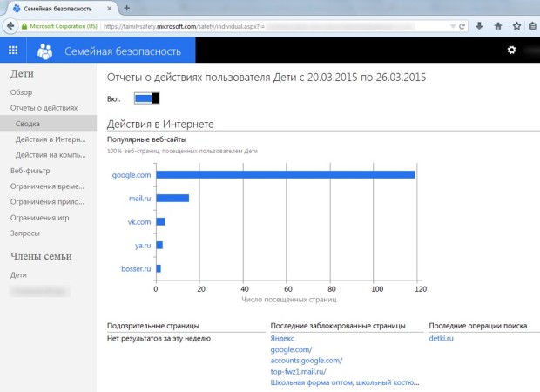This screenshot has width=540, height=392.
Task: Open Отчеты о действиях in sidebar
Action: point(44,108)
